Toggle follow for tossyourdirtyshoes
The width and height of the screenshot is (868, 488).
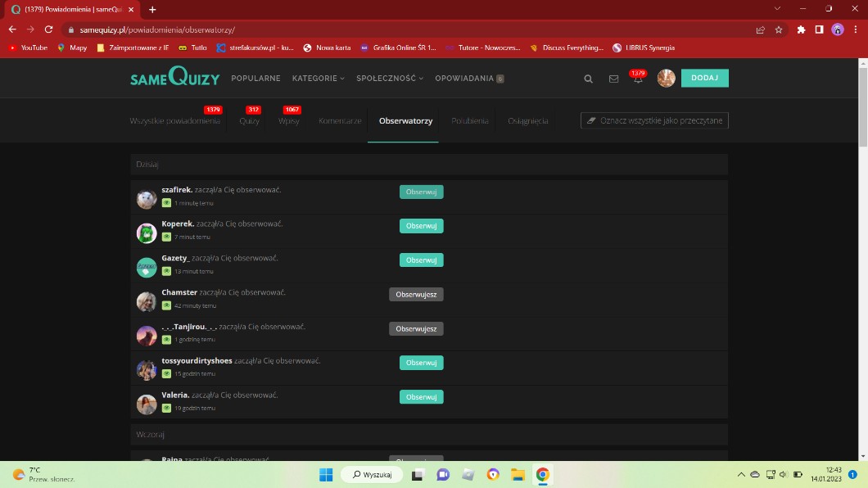[x=421, y=363]
